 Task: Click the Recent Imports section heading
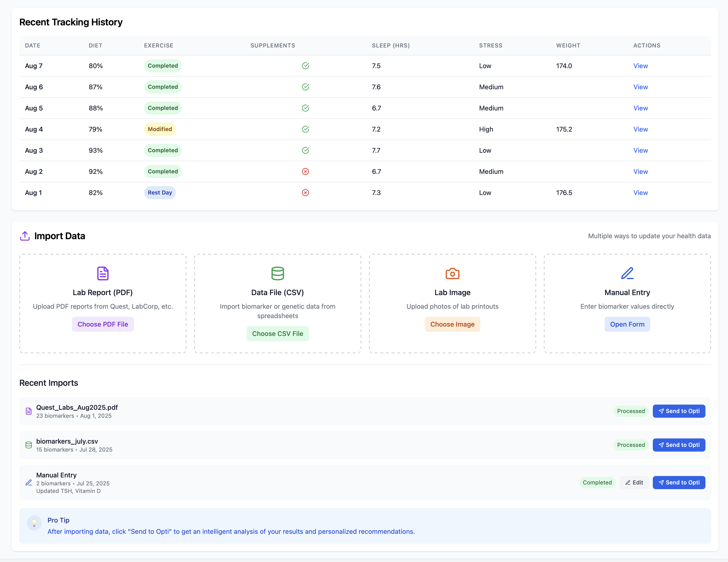49,383
